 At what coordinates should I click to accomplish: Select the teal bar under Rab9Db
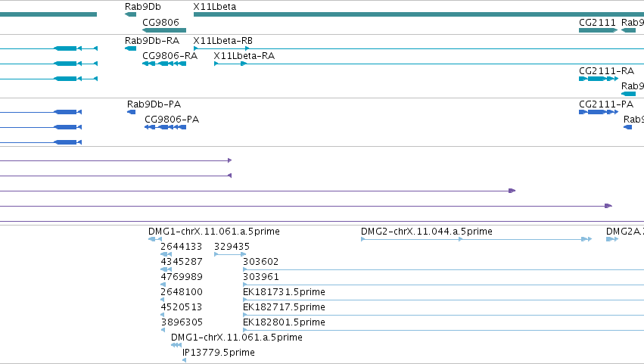click(130, 14)
